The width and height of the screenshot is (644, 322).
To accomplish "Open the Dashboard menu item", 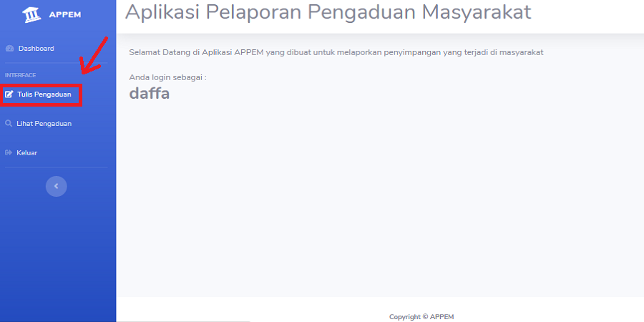I will point(36,49).
